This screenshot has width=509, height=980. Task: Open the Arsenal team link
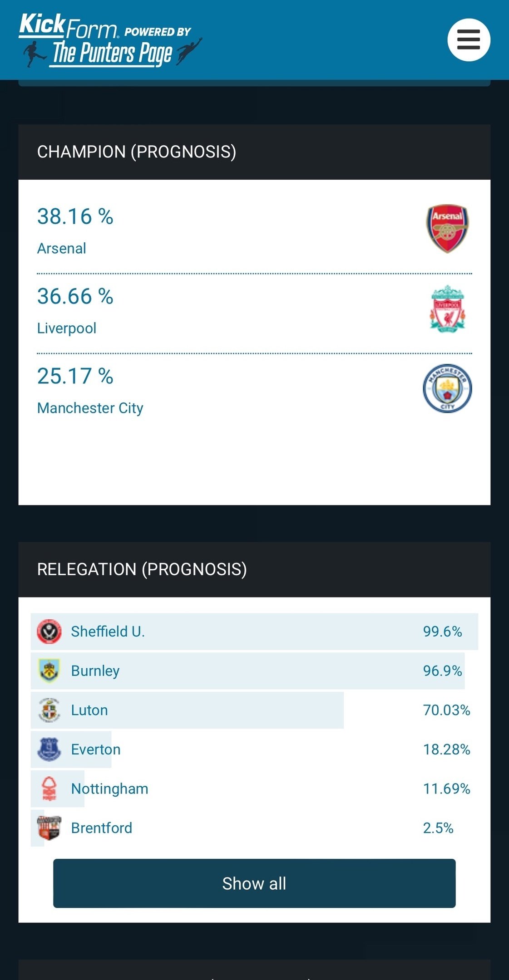click(62, 249)
